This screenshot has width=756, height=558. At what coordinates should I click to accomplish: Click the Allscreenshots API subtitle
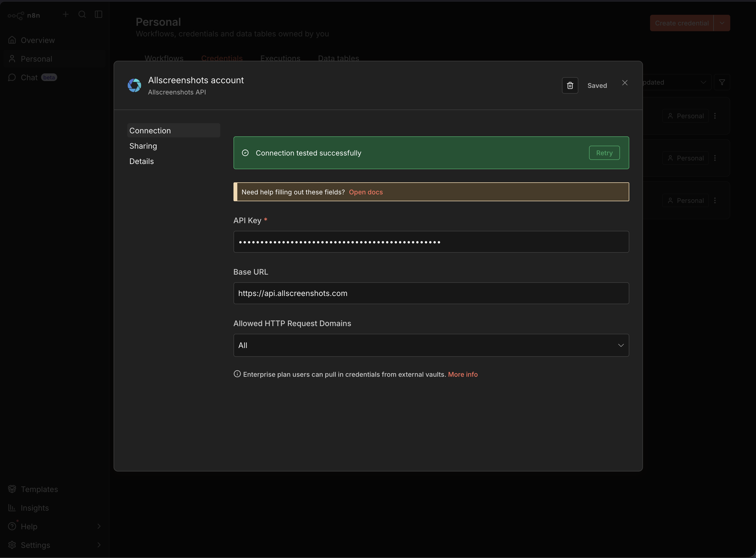(177, 92)
